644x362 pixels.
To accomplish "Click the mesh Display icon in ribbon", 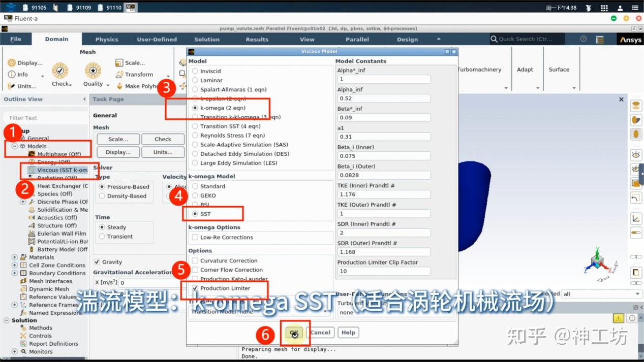I will (x=11, y=63).
